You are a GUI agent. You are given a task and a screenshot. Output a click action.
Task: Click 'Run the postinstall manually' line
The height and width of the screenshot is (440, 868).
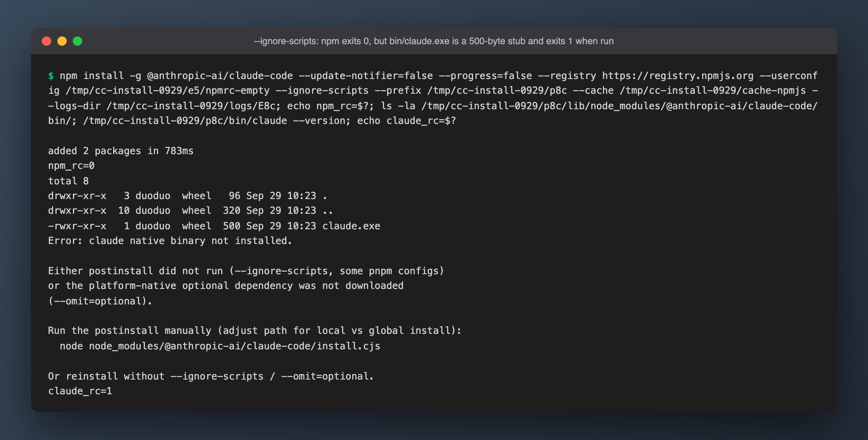[255, 331]
